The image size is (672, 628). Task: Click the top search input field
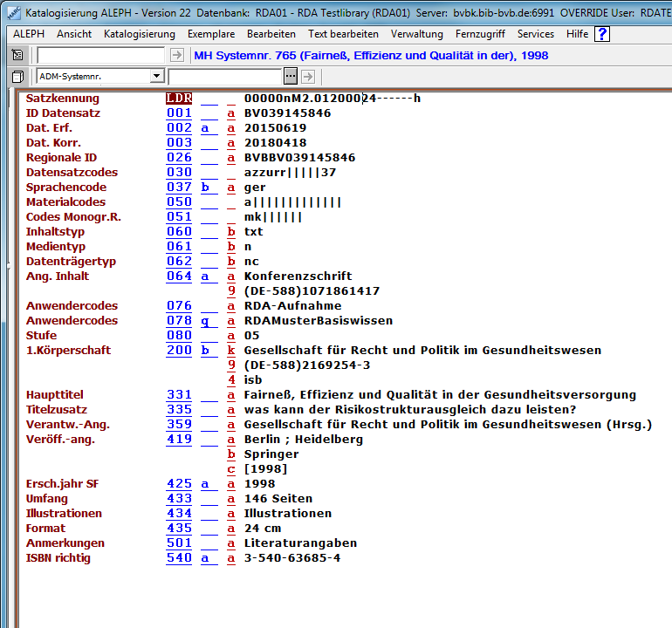pyautogui.click(x=100, y=55)
